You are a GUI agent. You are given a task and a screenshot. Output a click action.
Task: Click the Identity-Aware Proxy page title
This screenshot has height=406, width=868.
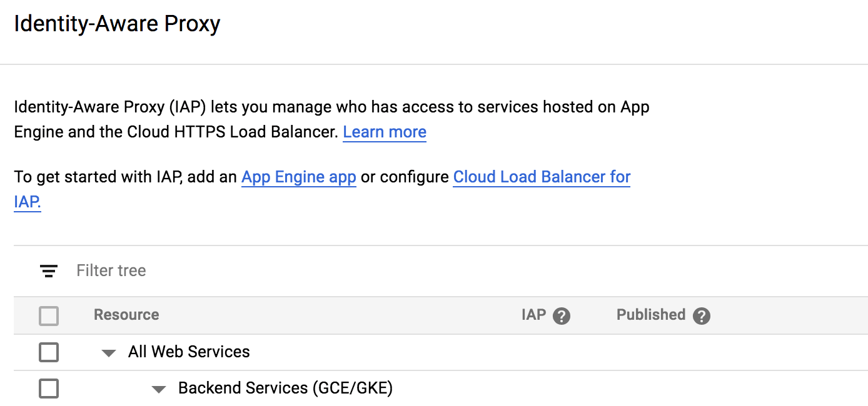(x=118, y=23)
